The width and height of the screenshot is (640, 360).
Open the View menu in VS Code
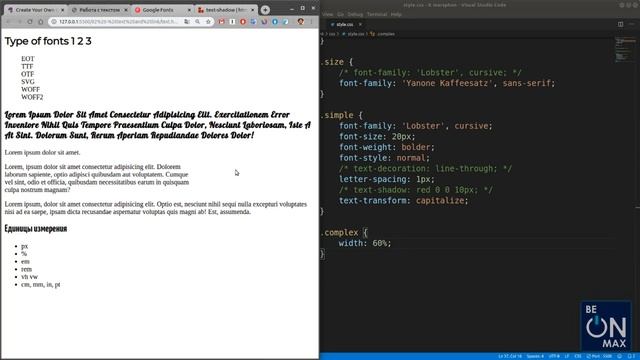pyautogui.click(x=328, y=14)
